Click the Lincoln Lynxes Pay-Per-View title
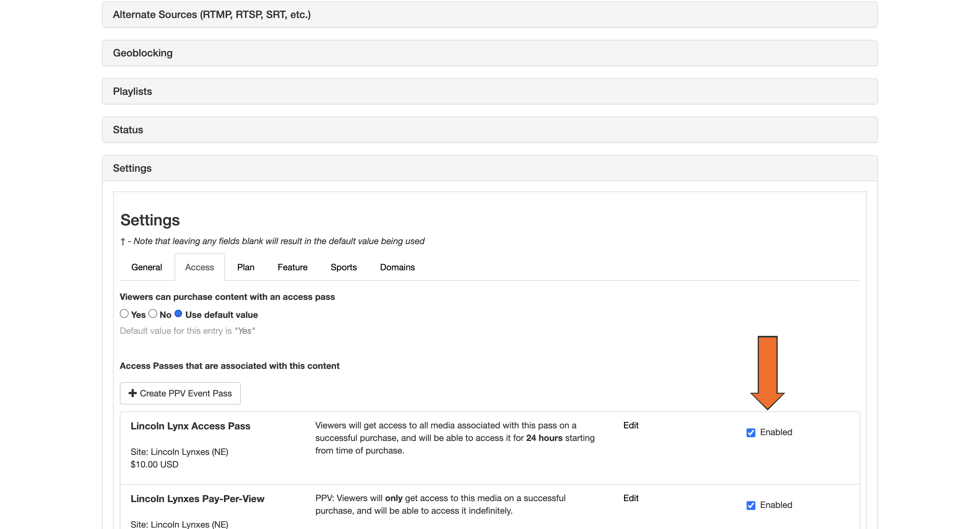The width and height of the screenshot is (980, 529). tap(197, 499)
